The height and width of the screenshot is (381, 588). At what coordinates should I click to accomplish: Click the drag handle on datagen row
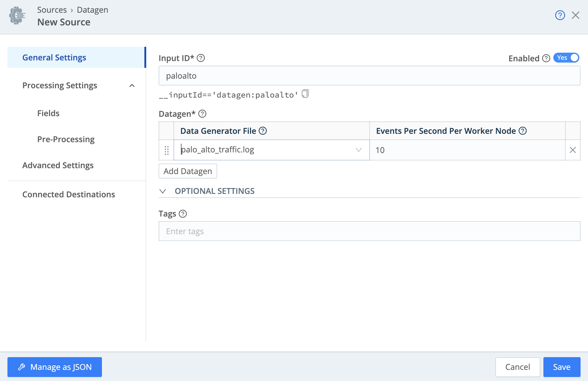coord(167,150)
